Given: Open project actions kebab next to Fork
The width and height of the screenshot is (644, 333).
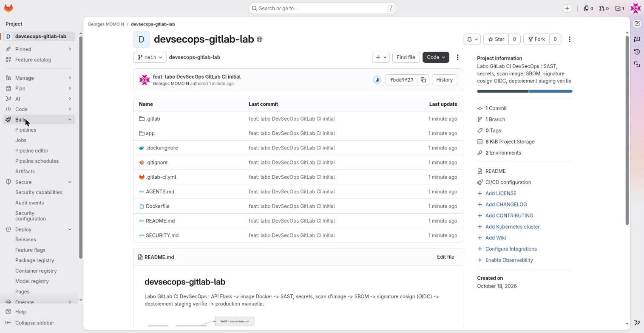Looking at the screenshot, I should point(570,40).
